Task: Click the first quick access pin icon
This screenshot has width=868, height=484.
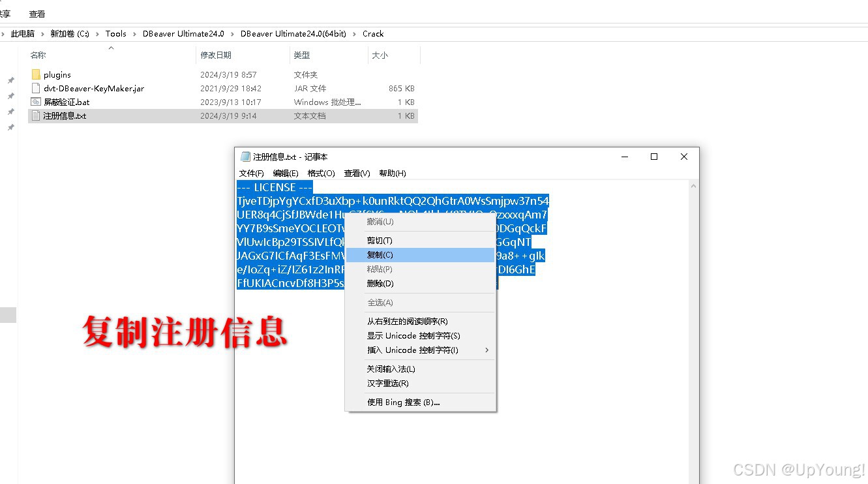Action: point(10,80)
